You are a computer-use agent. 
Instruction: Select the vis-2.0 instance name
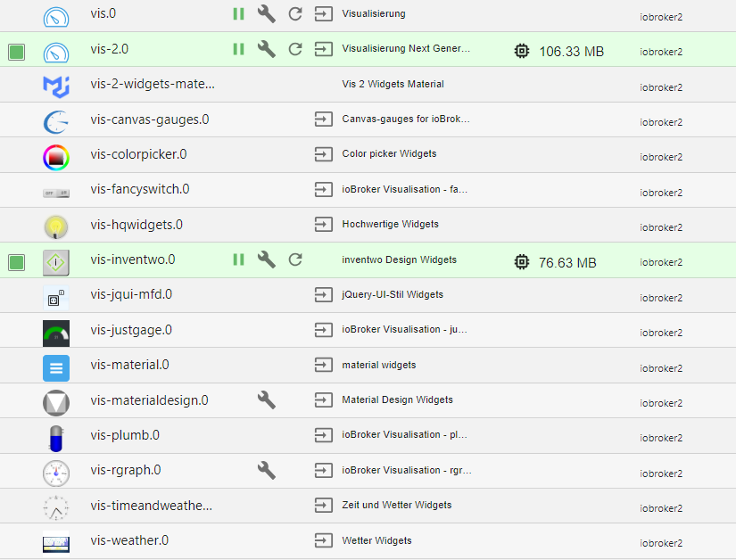pos(110,49)
